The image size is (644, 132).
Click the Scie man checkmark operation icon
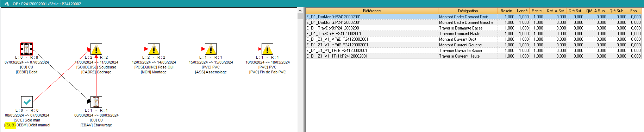[27, 102]
